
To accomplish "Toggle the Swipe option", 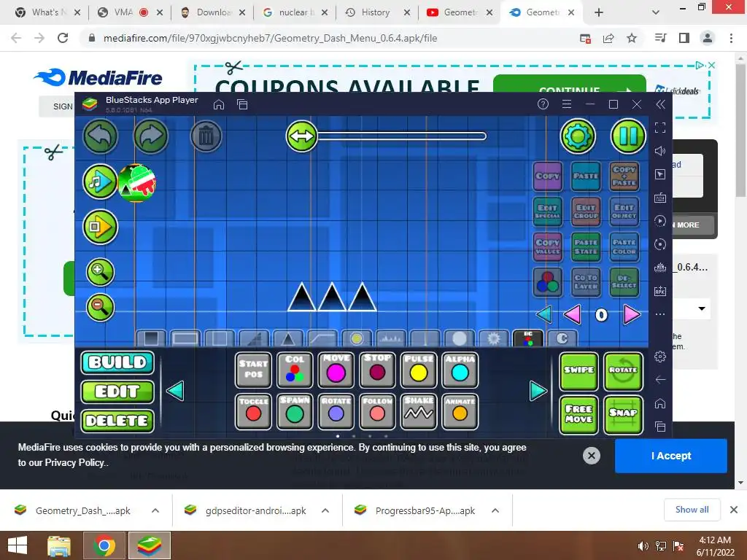I will pyautogui.click(x=578, y=370).
